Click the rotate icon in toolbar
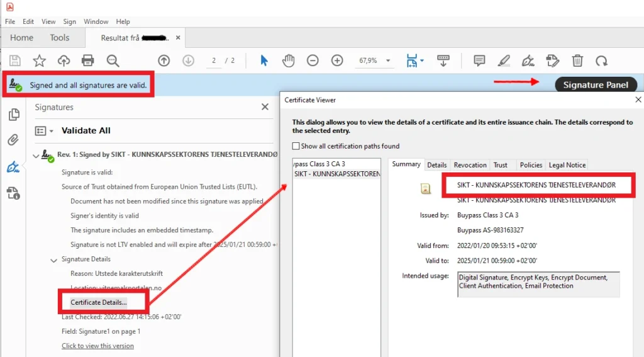 click(x=602, y=61)
